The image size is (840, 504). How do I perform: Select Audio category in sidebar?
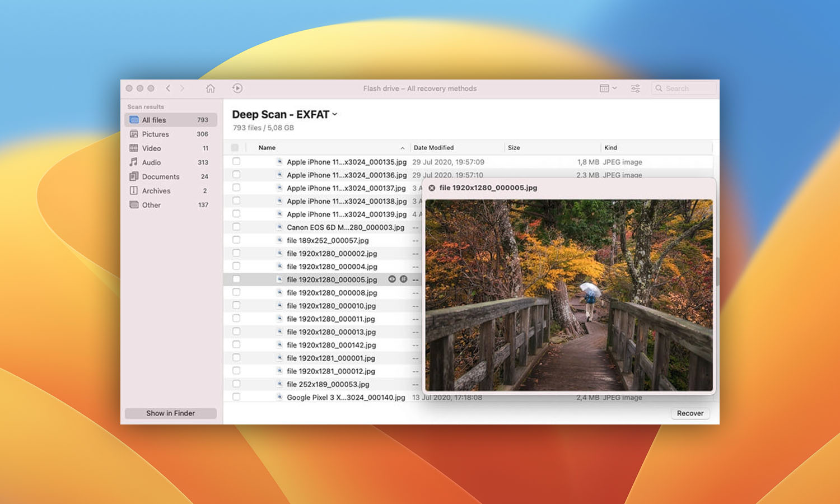coord(170,162)
